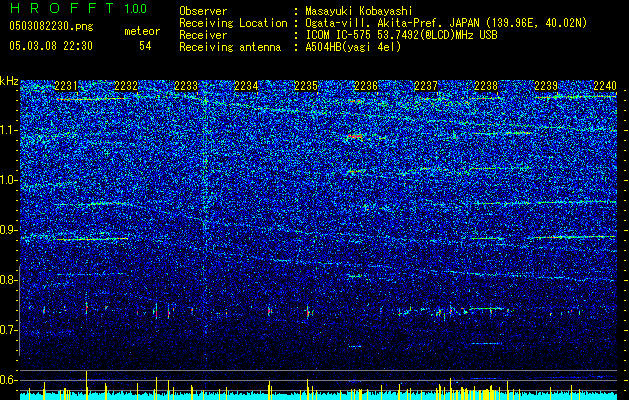The image size is (629, 400).
Task: Click the 2237 time marker
Action: point(426,86)
